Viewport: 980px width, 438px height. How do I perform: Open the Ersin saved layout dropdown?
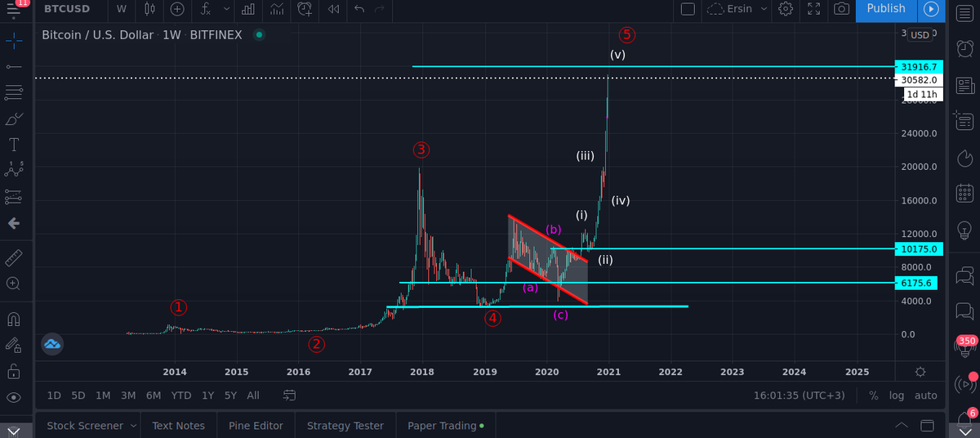737,9
